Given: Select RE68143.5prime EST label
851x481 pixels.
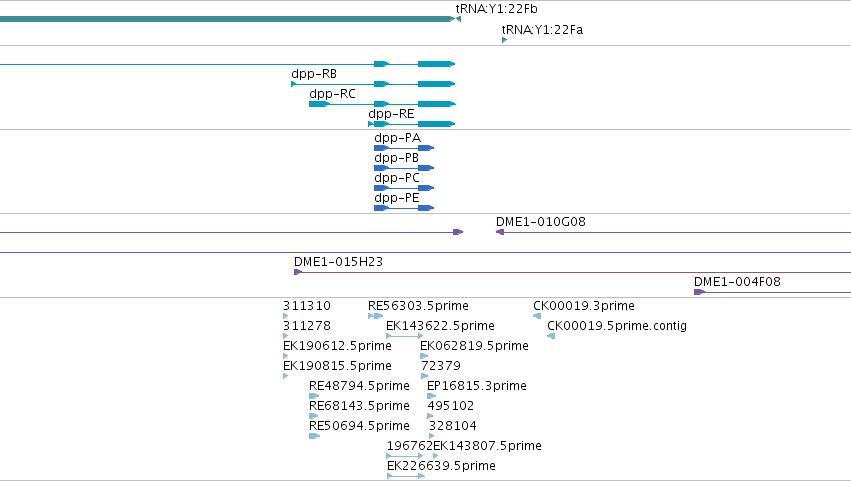Looking at the screenshot, I should click(x=359, y=407).
